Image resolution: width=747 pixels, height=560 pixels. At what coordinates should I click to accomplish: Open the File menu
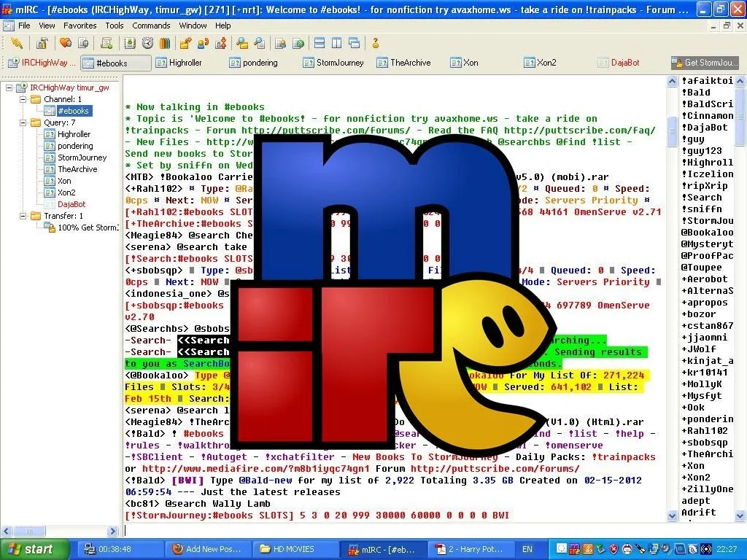24,26
